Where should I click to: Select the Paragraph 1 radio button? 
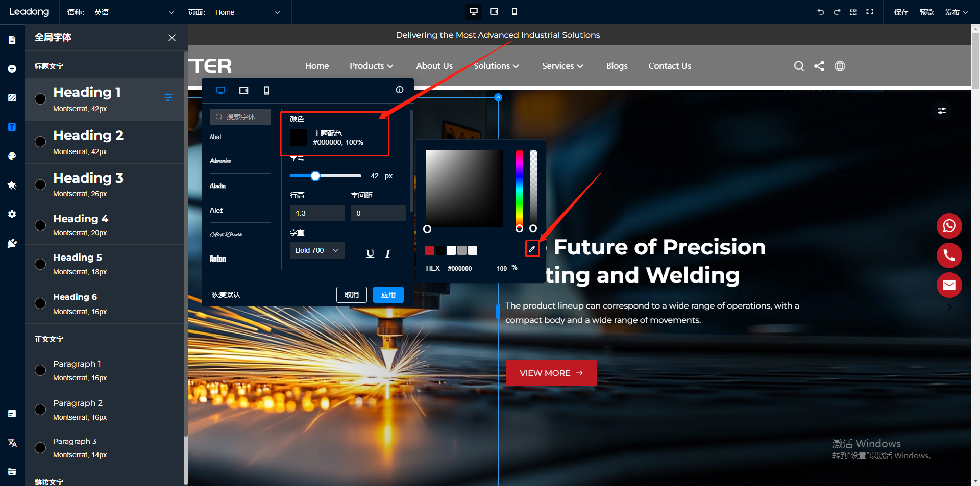[x=40, y=370]
